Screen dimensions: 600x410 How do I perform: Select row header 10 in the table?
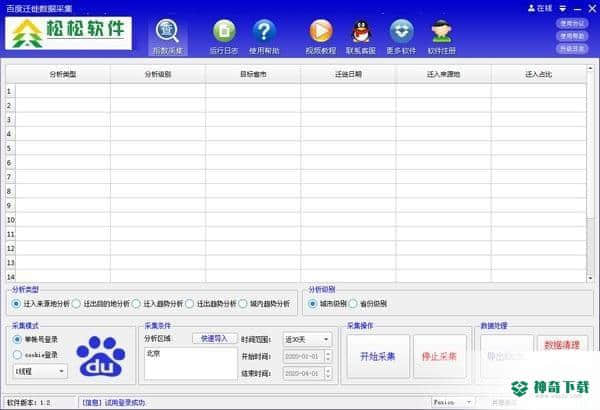[x=10, y=220]
